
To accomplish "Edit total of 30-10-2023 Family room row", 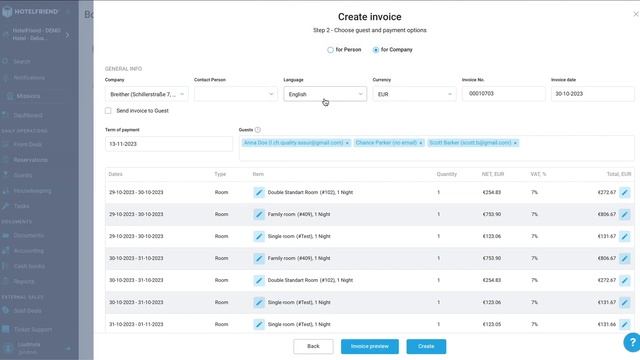I will pyautogui.click(x=624, y=258).
